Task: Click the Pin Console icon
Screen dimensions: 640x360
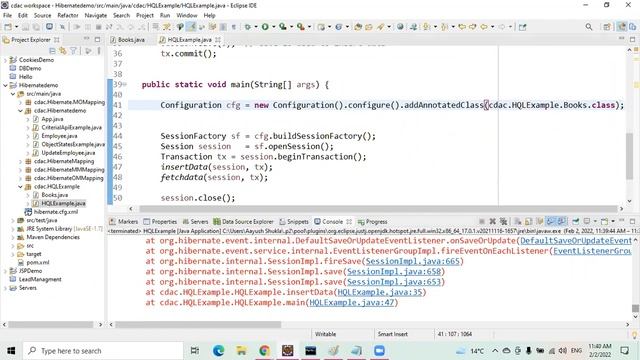Action: pos(576,221)
